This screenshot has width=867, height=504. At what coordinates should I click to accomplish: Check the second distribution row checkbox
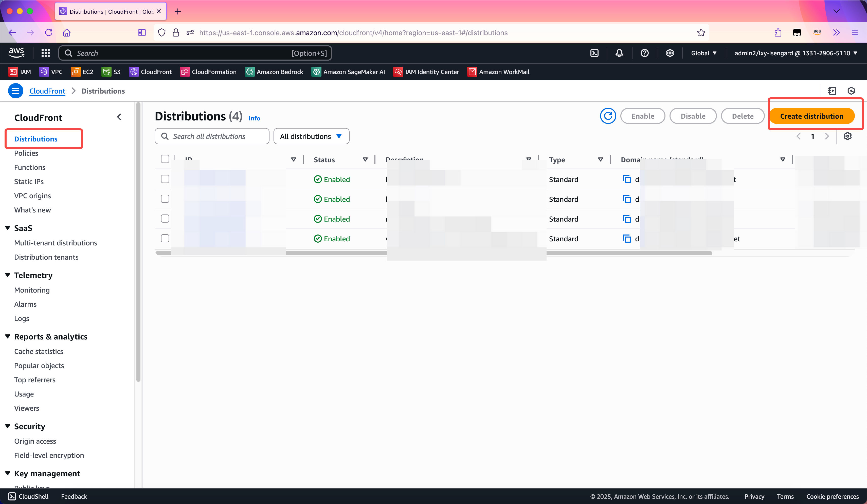(165, 199)
